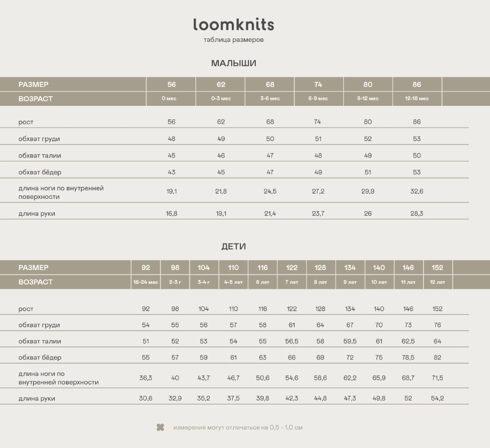Click the loomknits logo title
490x448 pixels.
coord(233,25)
